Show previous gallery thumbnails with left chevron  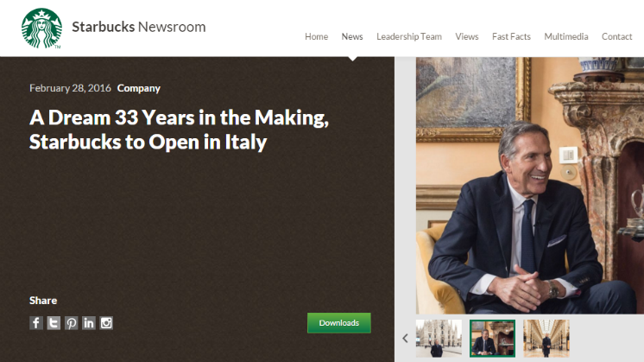click(x=406, y=338)
